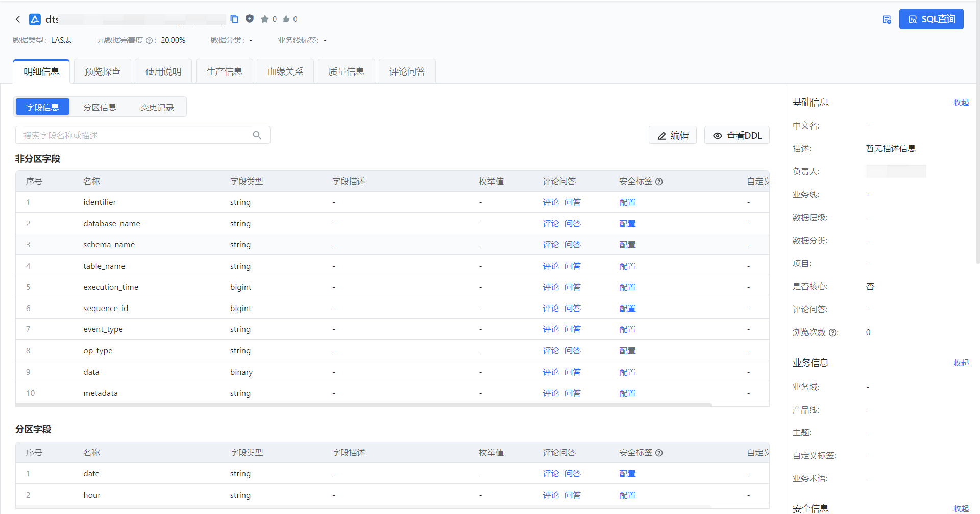Select the execution_time field name
Image resolution: width=980 pixels, height=514 pixels.
(x=111, y=287)
